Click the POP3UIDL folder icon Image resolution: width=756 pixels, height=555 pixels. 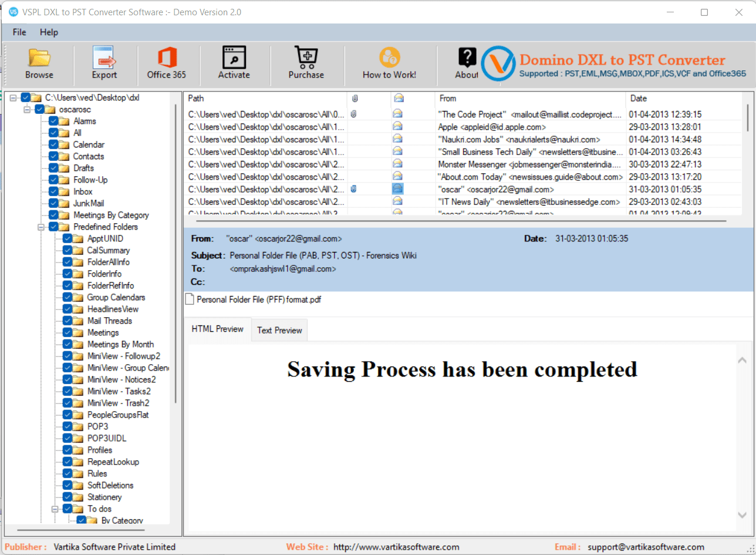pyautogui.click(x=78, y=438)
